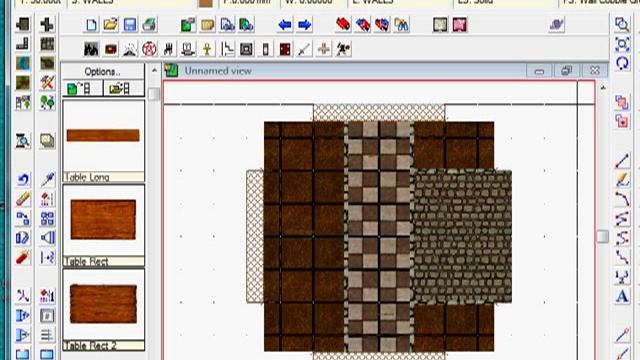
Task: Click the dark mountain silhouette symbol icon
Action: (91, 49)
